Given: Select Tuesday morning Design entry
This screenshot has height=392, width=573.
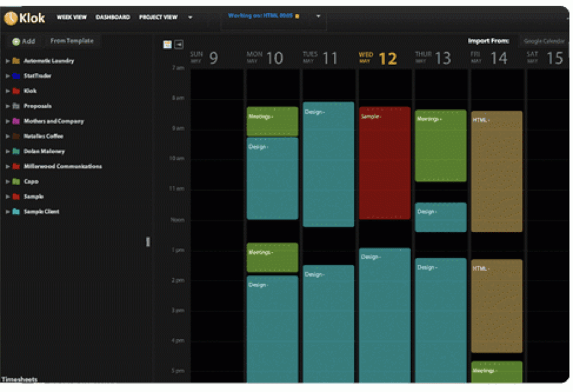Looking at the screenshot, I should coord(329,164).
